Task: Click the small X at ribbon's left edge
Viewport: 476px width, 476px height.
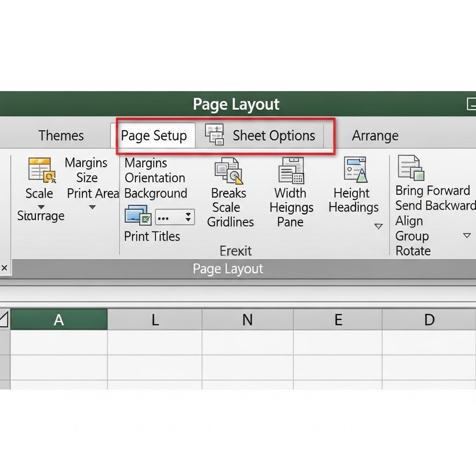Action: pyautogui.click(x=4, y=268)
